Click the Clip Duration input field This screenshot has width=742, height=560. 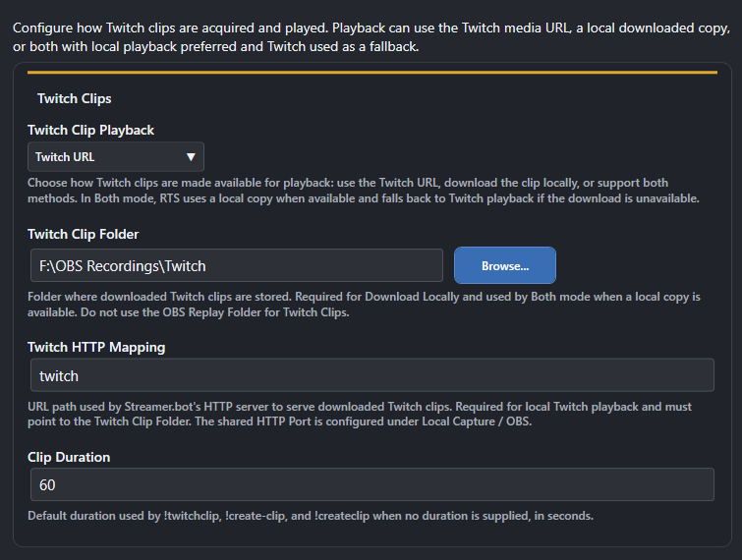click(x=371, y=484)
